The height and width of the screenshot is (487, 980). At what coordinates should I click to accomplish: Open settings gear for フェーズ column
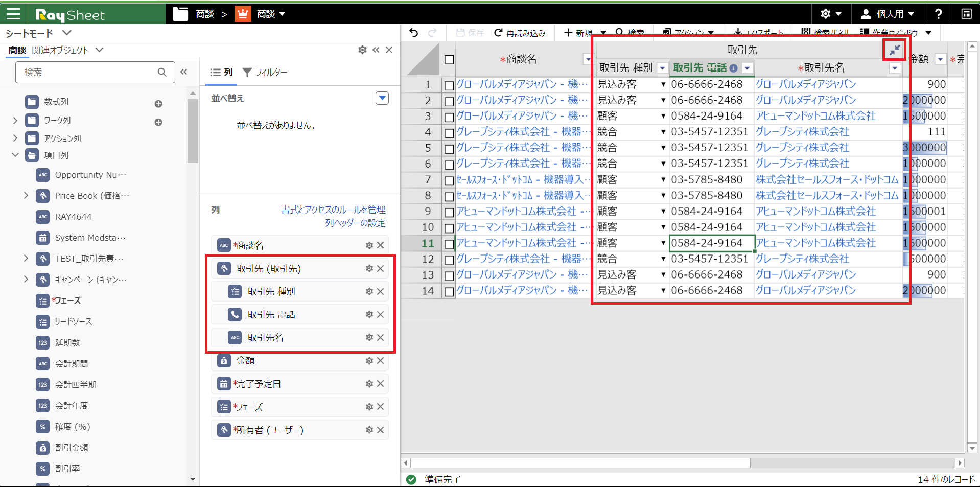tap(369, 407)
